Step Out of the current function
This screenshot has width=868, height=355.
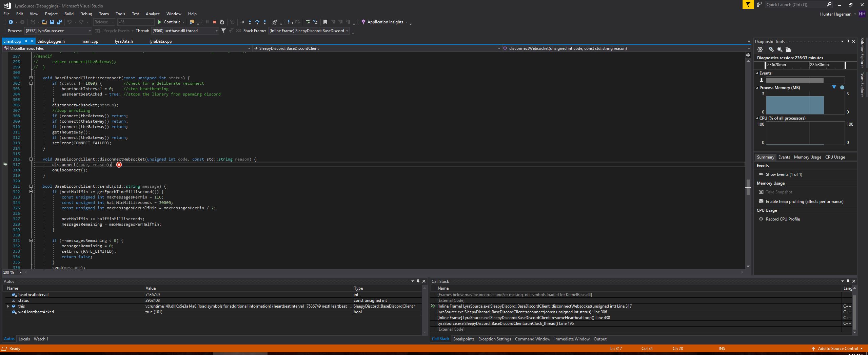coord(265,22)
